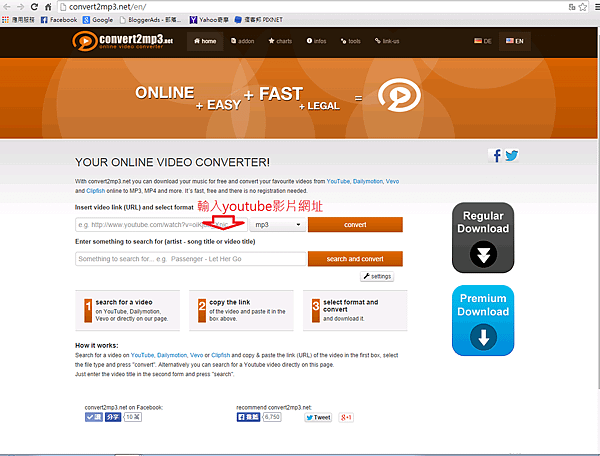The height and width of the screenshot is (456, 600).
Task: Follow the Clipfish link in intro text
Action: click(96, 191)
